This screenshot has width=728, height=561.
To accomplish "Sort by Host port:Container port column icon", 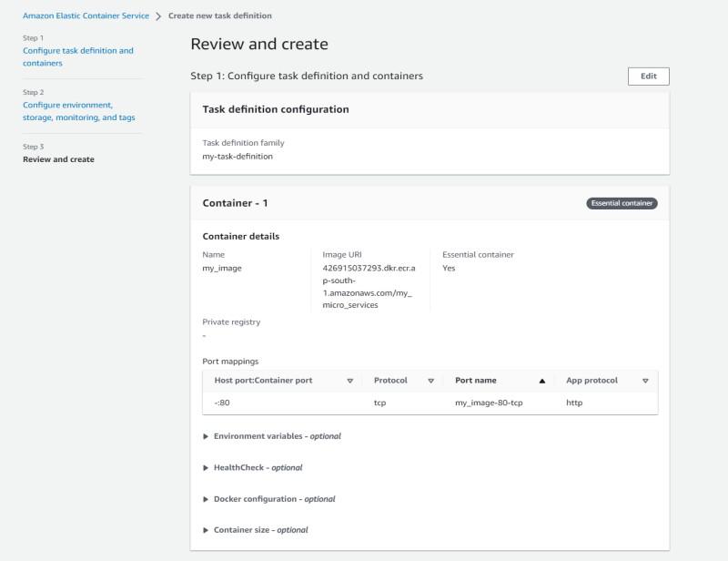I will click(x=349, y=381).
